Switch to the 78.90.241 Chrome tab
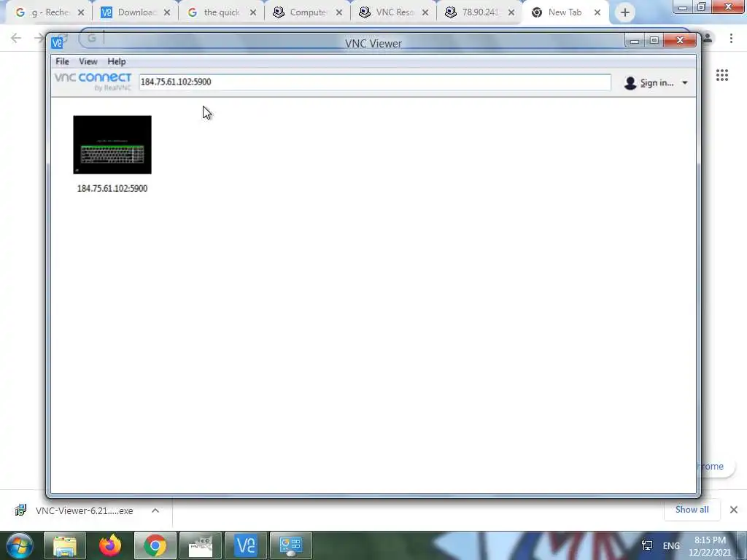This screenshot has height=560, width=747. (480, 12)
